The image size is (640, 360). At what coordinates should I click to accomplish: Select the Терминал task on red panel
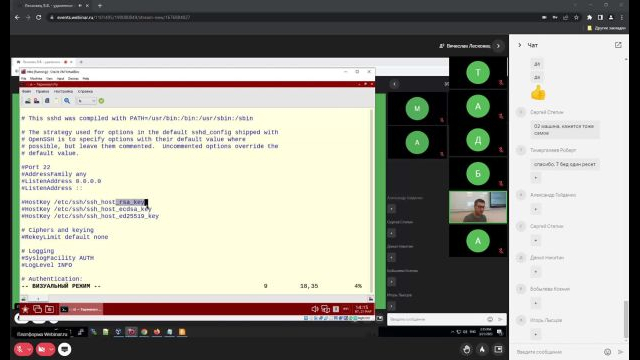pos(81,309)
